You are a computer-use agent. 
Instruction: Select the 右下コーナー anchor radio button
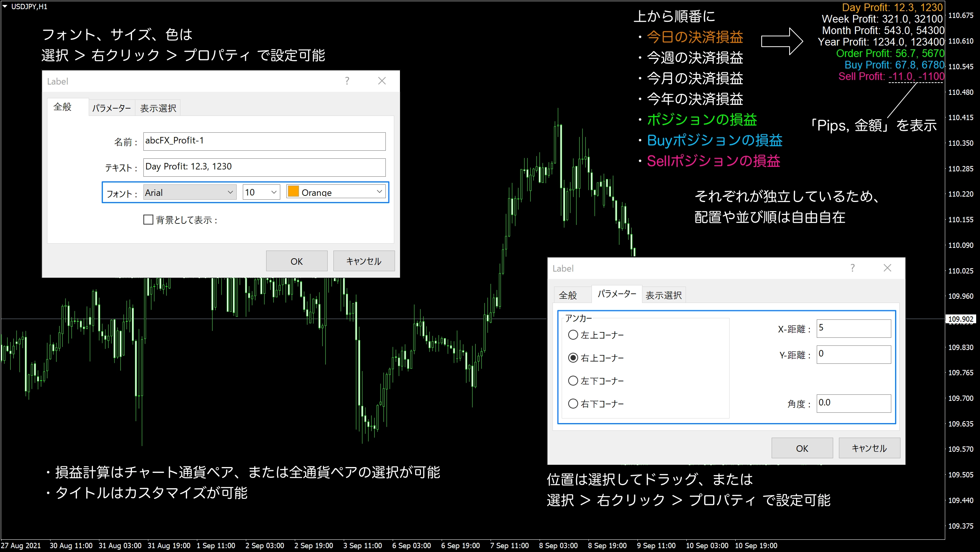click(573, 404)
